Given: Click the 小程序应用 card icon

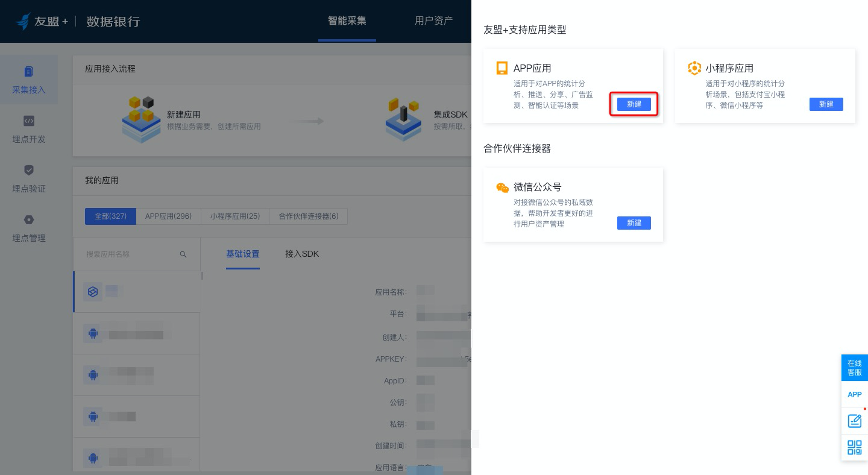Looking at the screenshot, I should tap(694, 68).
